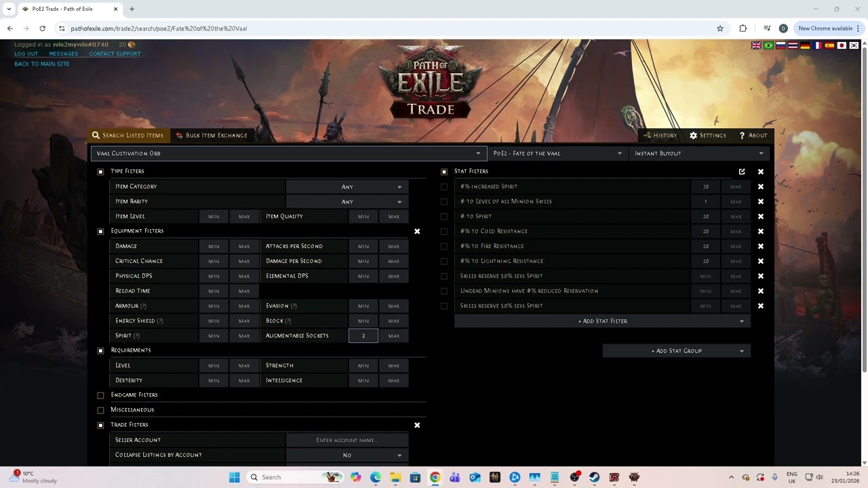Open Microsoft Edge from the taskbar

(376, 477)
